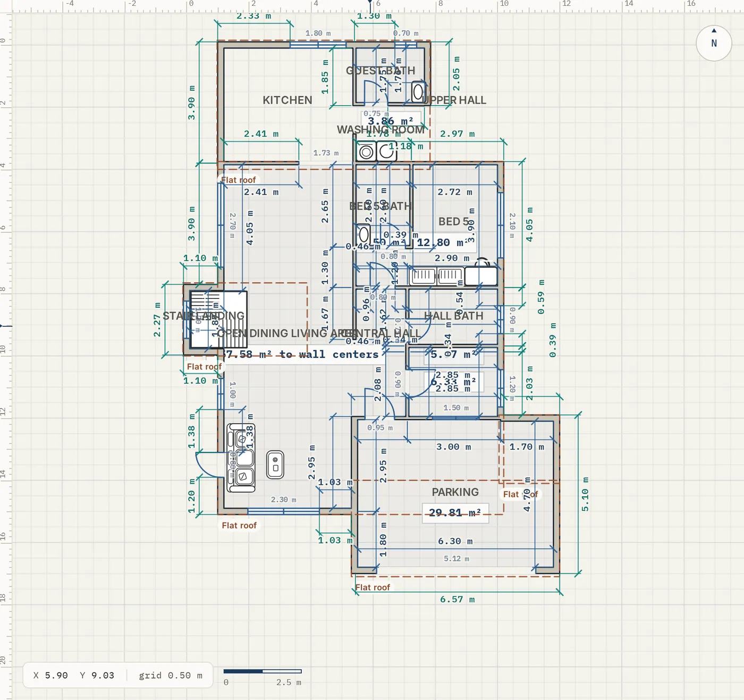Select the WASHING ROOM label
Image resolution: width=744 pixels, height=700 pixels.
point(381,130)
